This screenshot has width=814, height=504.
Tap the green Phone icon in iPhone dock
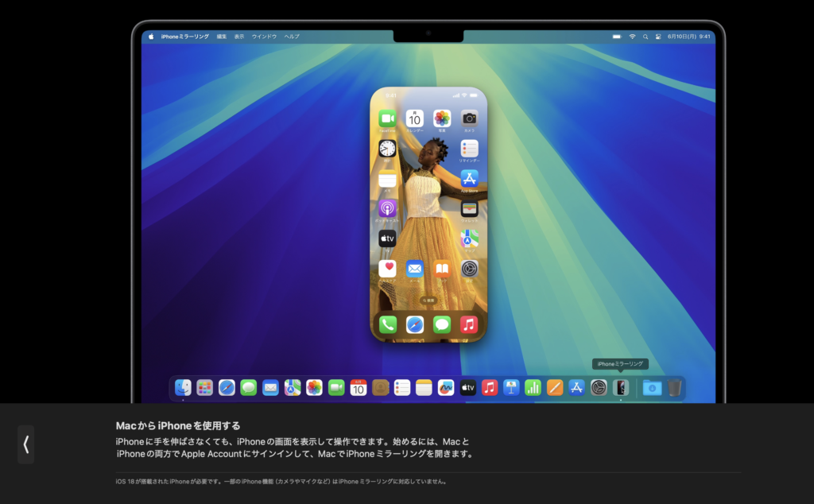(x=387, y=324)
